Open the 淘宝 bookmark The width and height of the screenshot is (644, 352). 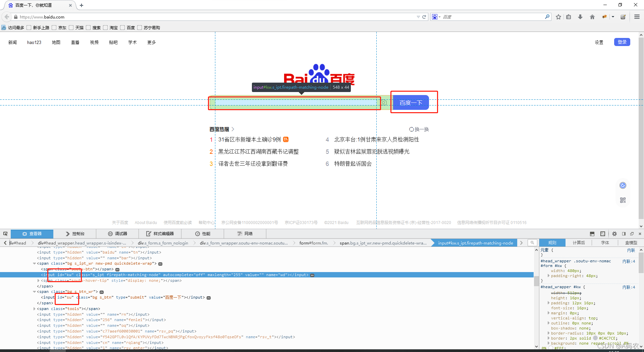coord(110,28)
